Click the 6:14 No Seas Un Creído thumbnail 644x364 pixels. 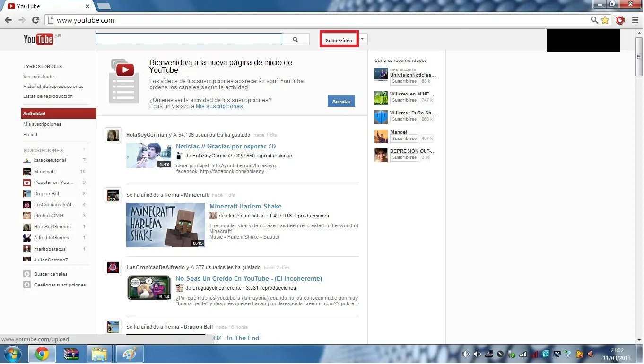[x=149, y=288]
